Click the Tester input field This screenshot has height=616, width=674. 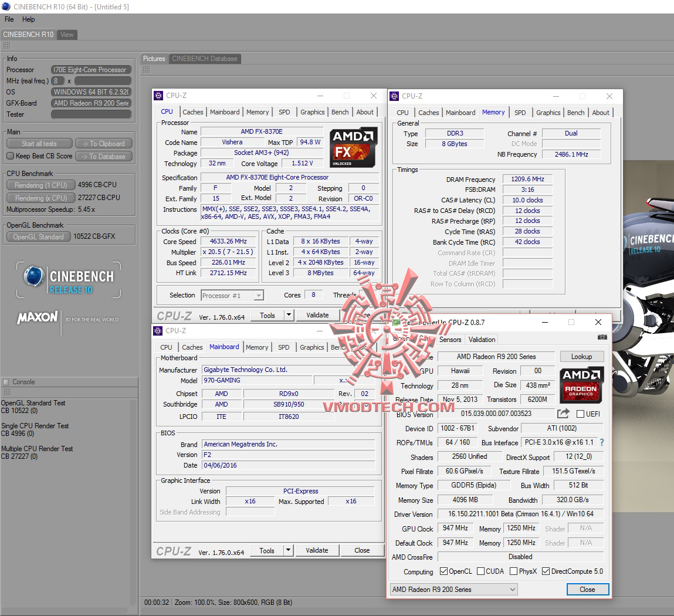tap(91, 114)
